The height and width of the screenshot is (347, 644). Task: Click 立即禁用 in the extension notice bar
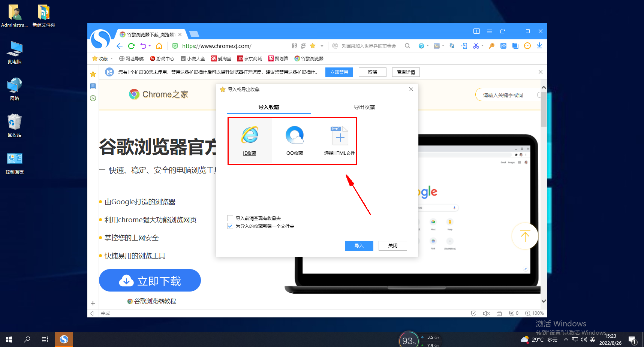point(339,72)
